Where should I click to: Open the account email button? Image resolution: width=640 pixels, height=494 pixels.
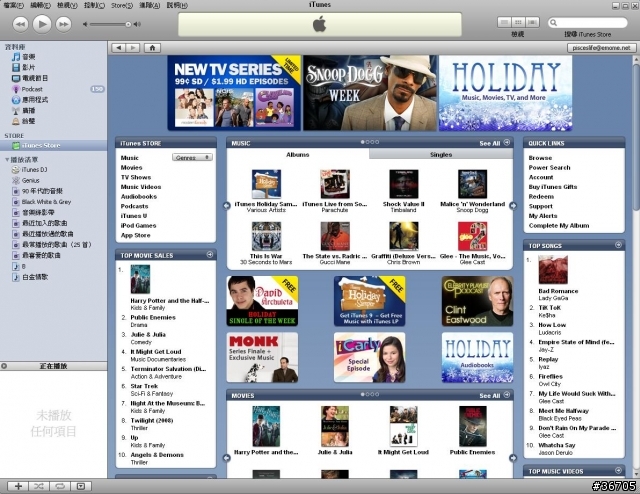coord(601,48)
